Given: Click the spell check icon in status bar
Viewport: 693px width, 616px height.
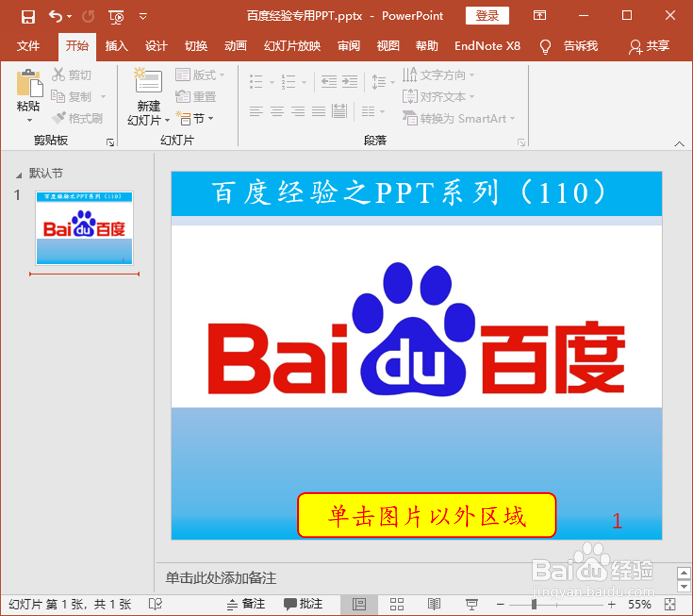Looking at the screenshot, I should point(156,604).
